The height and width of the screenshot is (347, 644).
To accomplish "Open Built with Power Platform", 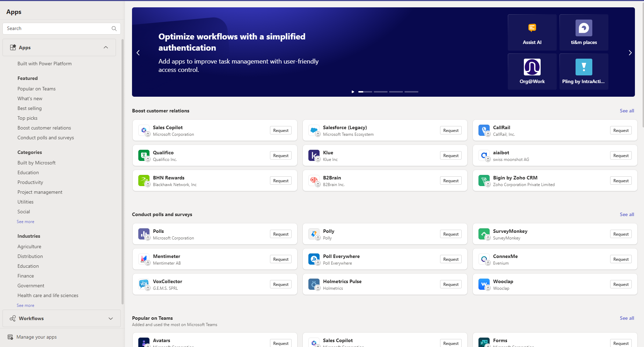I will [x=45, y=64].
